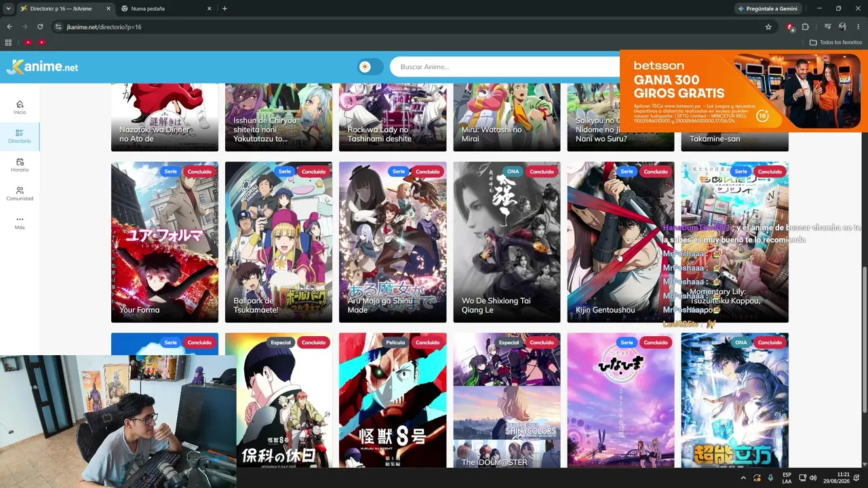Image resolution: width=868 pixels, height=488 pixels.
Task: Click the ONA badge on Wo De Shixiong
Action: click(513, 171)
